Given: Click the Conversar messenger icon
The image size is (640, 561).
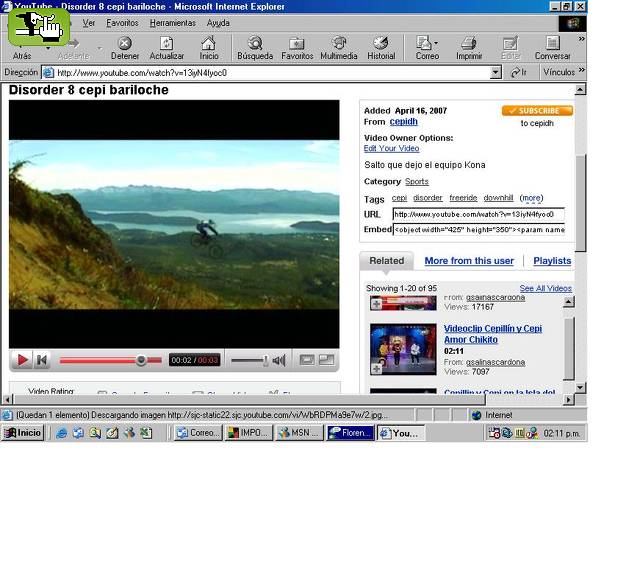Looking at the screenshot, I should pyautogui.click(x=552, y=48).
